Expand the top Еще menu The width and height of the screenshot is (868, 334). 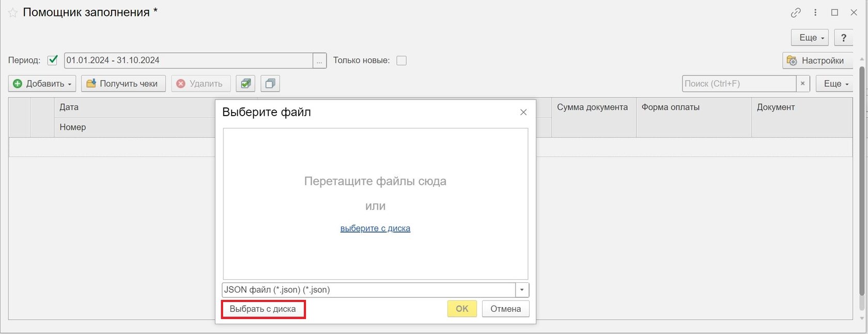pyautogui.click(x=809, y=38)
